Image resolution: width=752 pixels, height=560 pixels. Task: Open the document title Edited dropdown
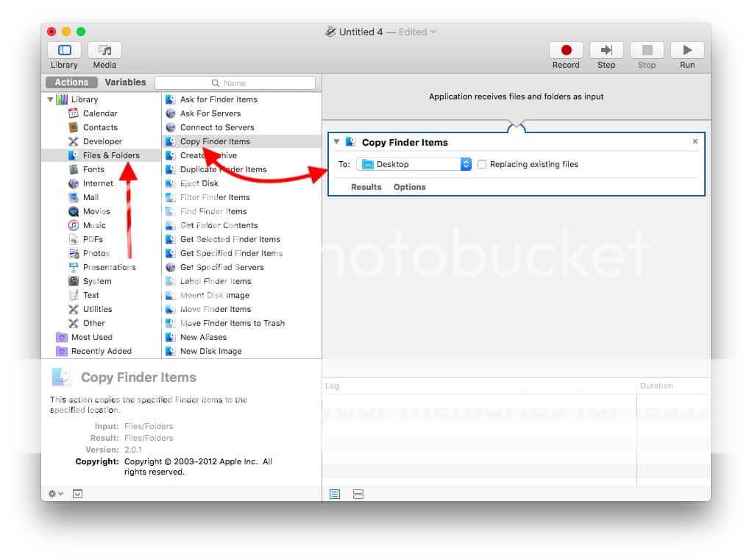[417, 32]
